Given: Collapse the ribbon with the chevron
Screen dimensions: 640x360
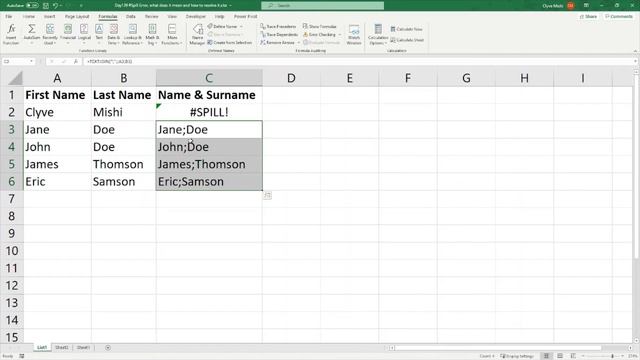Looking at the screenshot, I should tap(635, 51).
